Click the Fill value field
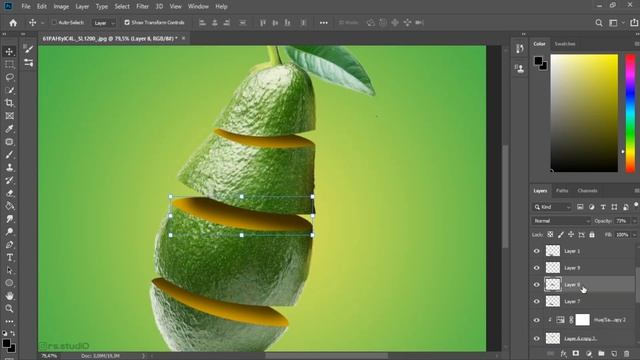This screenshot has width=640, height=360. point(622,235)
